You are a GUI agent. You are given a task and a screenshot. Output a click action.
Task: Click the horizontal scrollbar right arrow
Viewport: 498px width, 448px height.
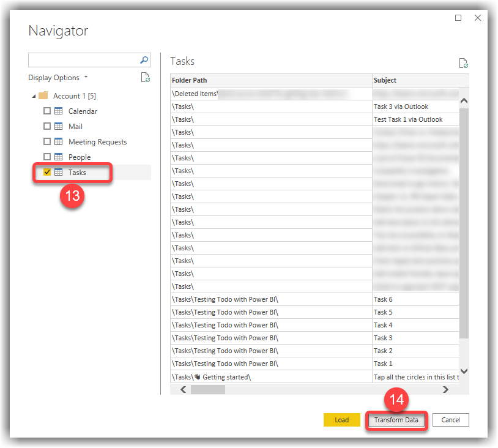445,389
